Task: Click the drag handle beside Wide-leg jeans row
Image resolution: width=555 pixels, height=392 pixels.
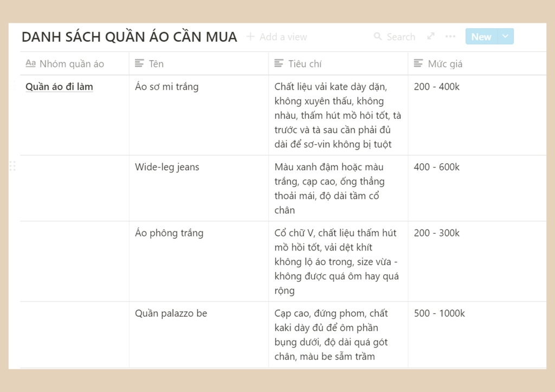Action: [x=13, y=165]
